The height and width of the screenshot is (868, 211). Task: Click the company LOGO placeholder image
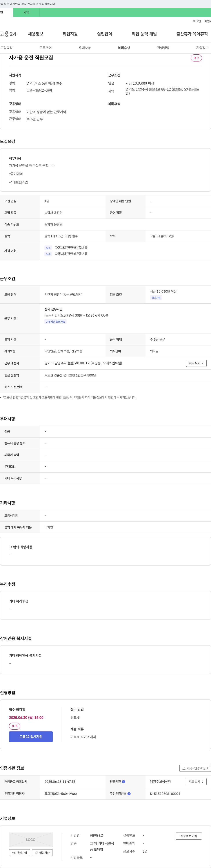point(31,839)
